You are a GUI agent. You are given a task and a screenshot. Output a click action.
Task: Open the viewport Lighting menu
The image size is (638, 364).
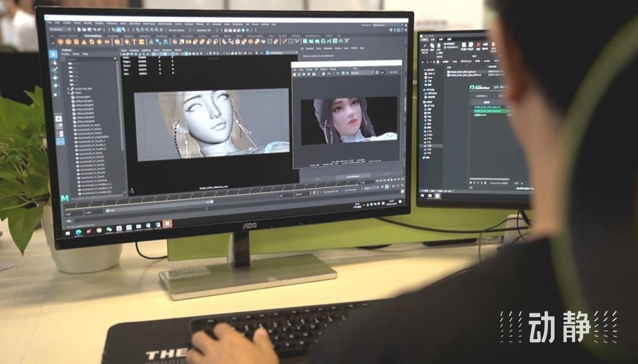pos(146,51)
